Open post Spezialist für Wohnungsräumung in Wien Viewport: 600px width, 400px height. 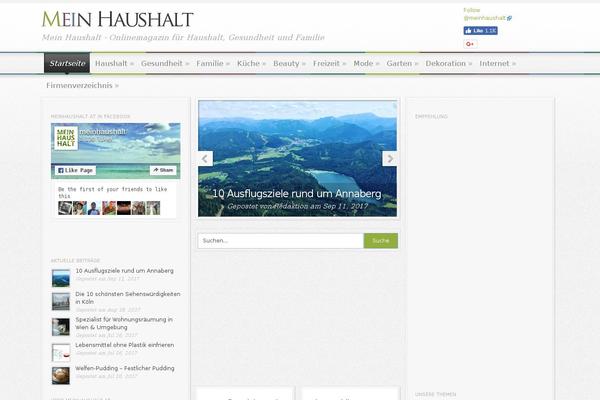click(x=124, y=323)
